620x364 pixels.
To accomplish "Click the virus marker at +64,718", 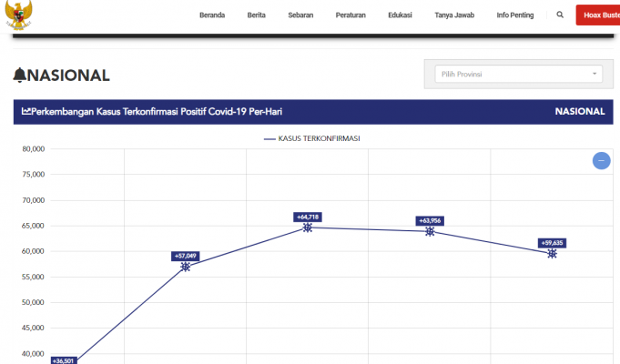I will 308,227.
